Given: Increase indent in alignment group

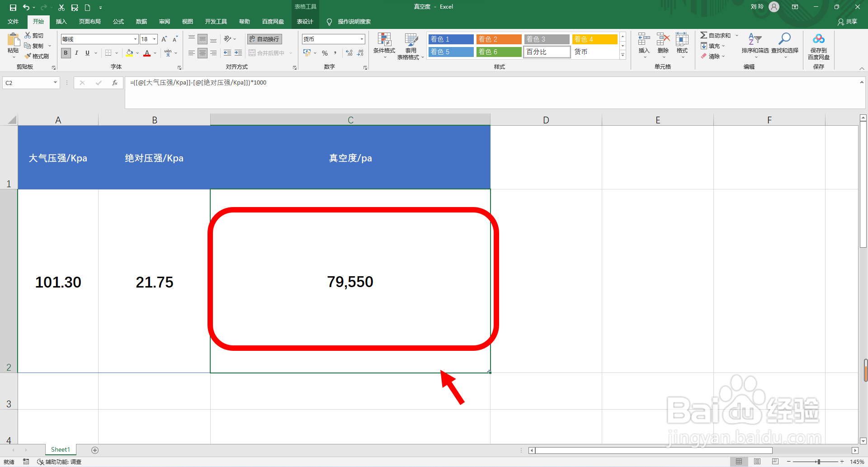Looking at the screenshot, I should [238, 53].
